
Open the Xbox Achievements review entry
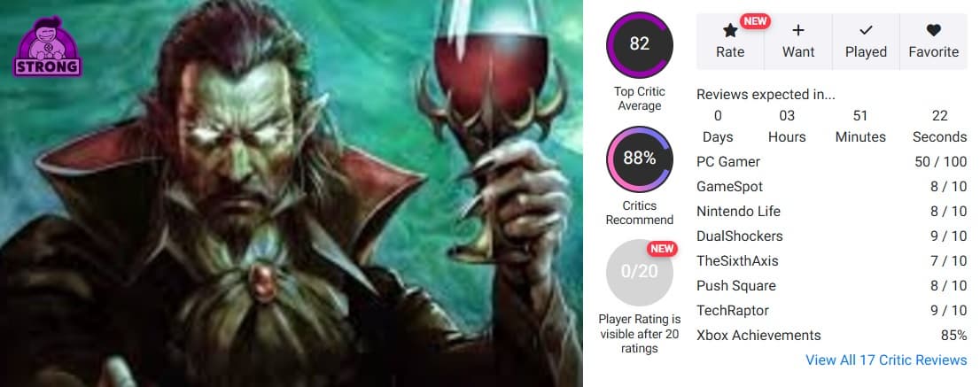832,335
